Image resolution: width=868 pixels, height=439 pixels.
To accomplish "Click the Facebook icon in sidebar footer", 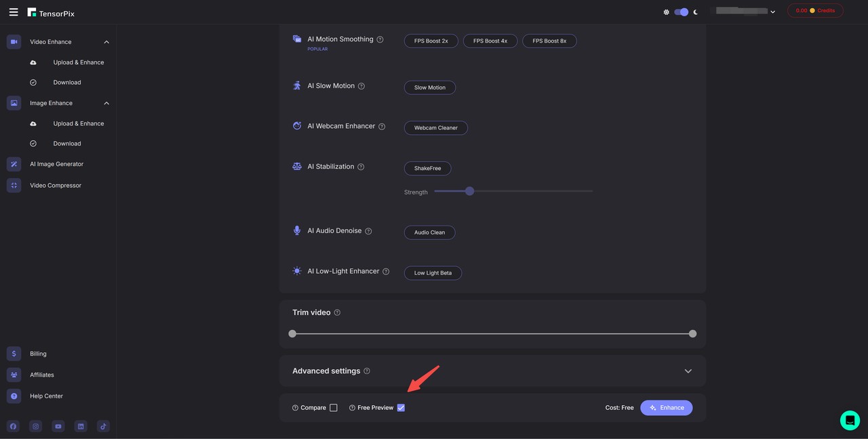I will [14, 426].
